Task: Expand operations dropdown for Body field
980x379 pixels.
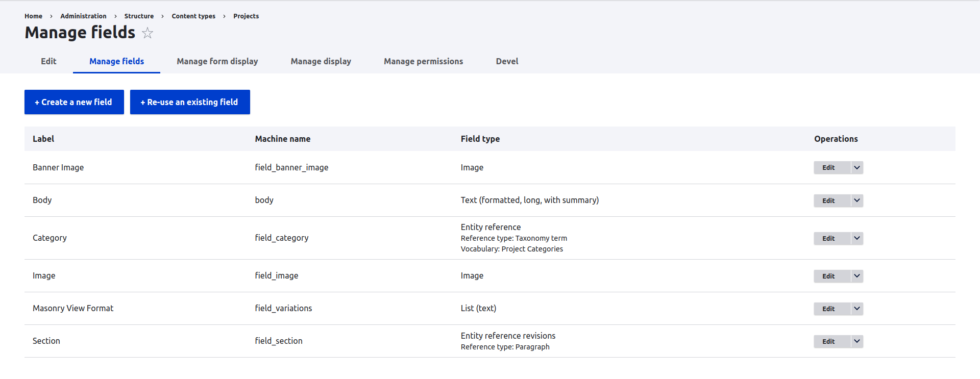Action: click(857, 200)
